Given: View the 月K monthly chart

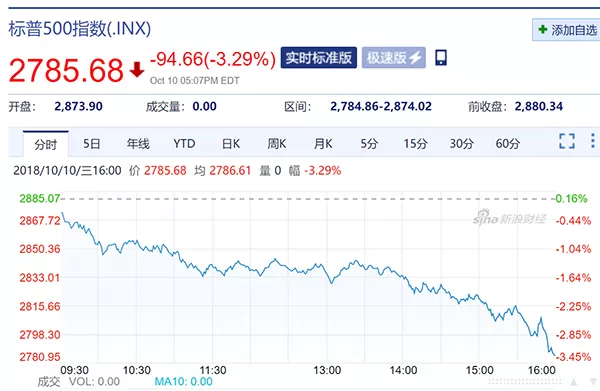Looking at the screenshot, I should click(323, 144).
